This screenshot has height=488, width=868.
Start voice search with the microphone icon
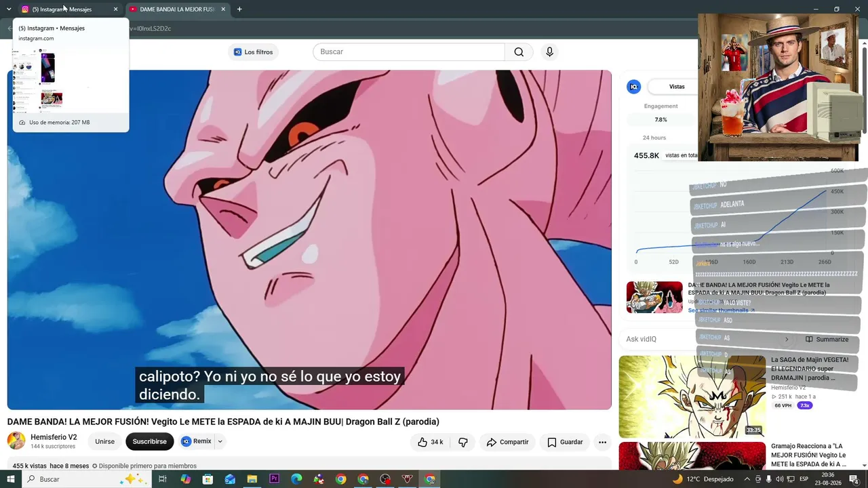[549, 52]
